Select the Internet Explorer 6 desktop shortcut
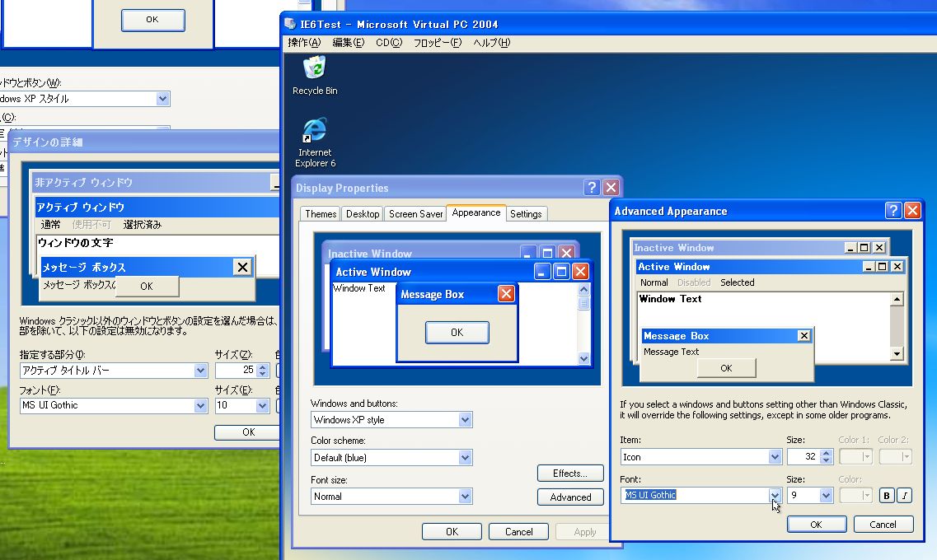This screenshot has height=560, width=937. (315, 143)
